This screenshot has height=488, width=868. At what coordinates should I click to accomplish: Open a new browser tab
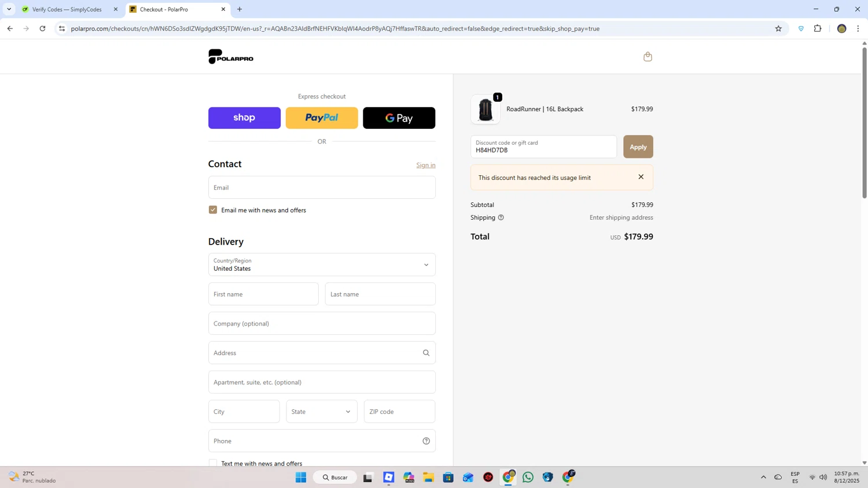(x=240, y=9)
